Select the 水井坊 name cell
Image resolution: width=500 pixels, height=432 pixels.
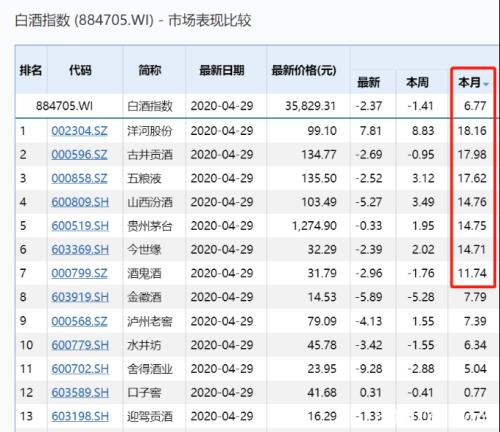click(144, 345)
